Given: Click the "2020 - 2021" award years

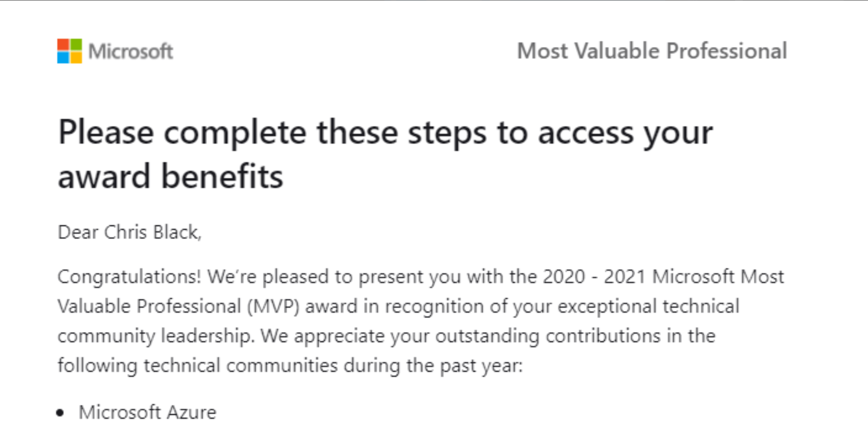Looking at the screenshot, I should point(594,277).
